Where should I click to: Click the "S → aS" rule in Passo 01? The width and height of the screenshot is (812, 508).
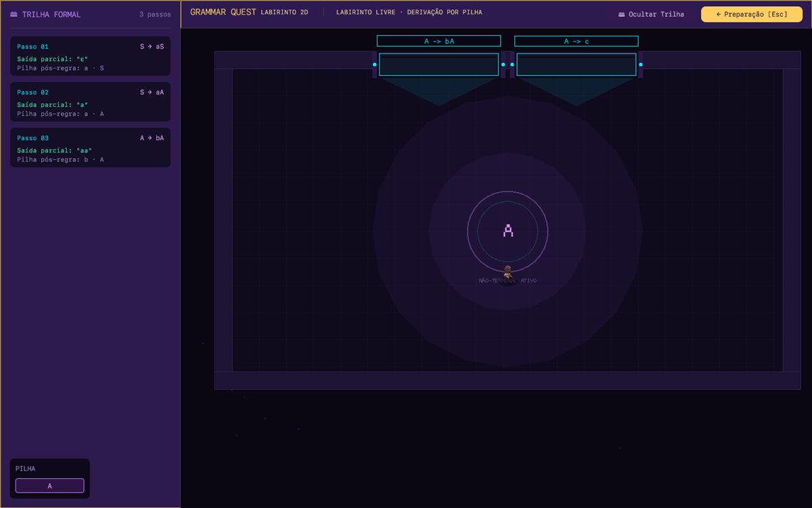tap(152, 47)
